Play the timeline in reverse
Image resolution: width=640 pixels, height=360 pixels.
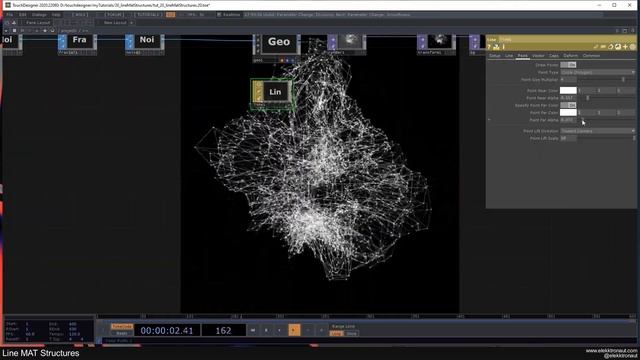[x=280, y=330]
